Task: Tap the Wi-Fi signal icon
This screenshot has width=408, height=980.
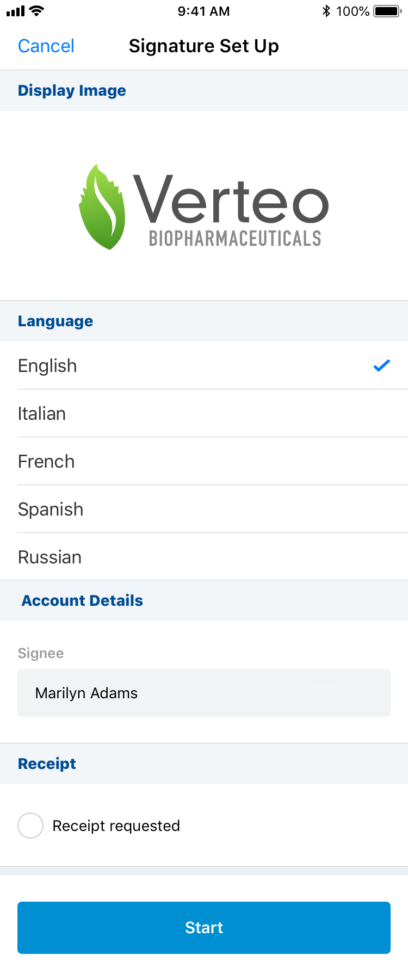Action: pyautogui.click(x=36, y=11)
